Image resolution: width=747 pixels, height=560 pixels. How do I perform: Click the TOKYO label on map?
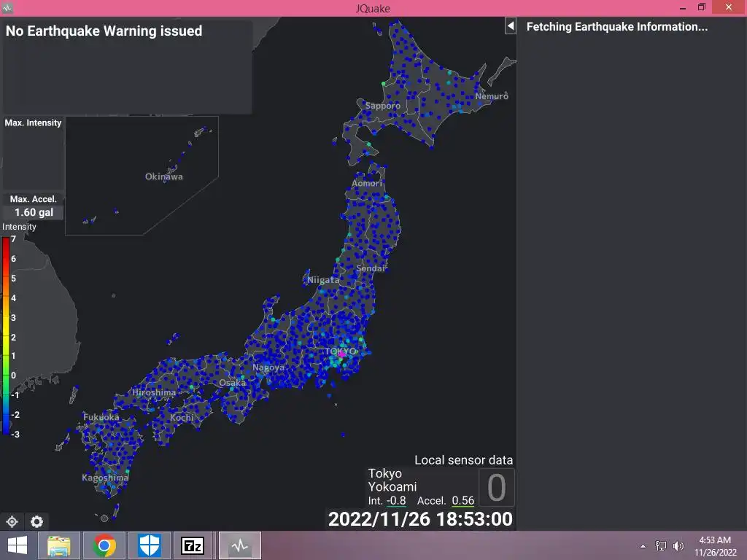pos(341,351)
